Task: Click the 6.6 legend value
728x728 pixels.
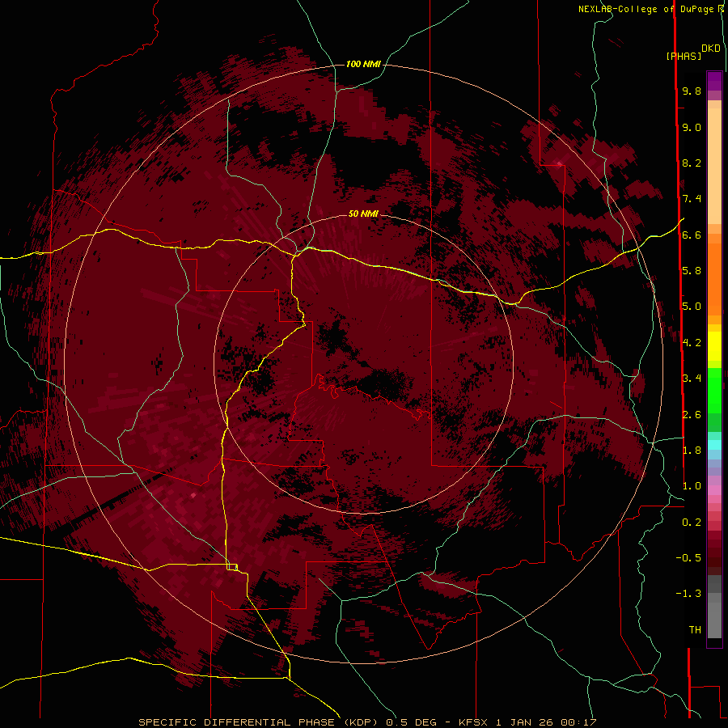Action: click(x=692, y=235)
